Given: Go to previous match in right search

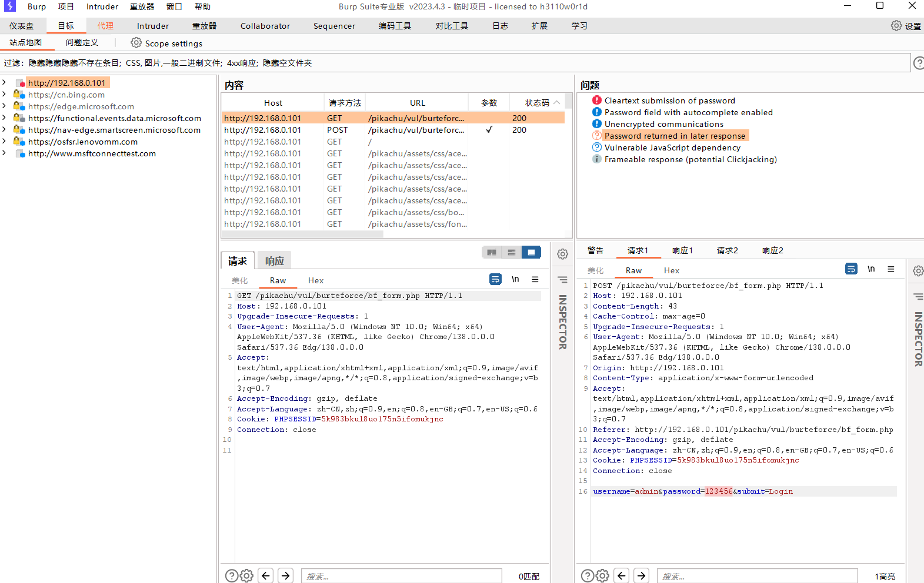Looking at the screenshot, I should pos(622,576).
